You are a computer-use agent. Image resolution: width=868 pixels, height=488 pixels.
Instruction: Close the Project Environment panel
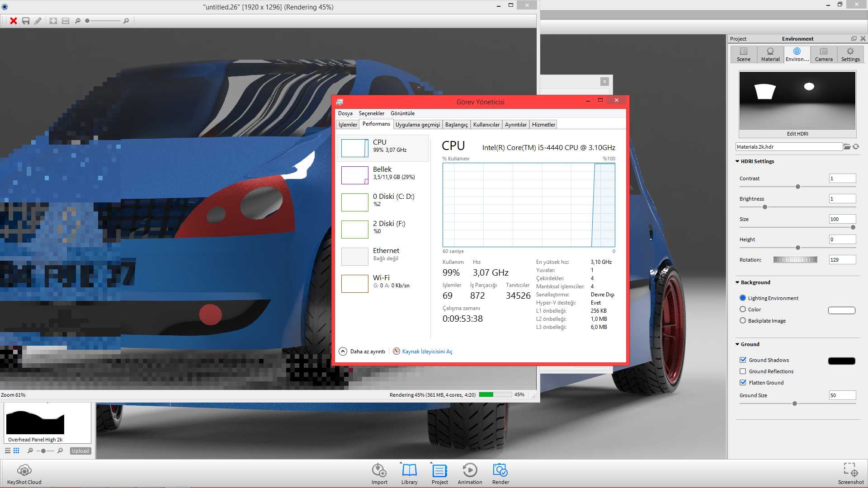point(863,39)
